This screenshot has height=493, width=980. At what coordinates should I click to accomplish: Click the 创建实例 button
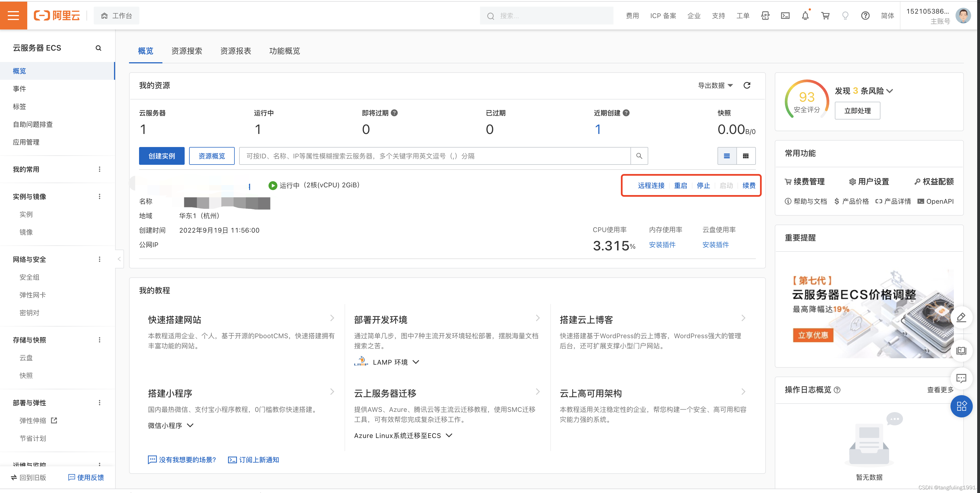162,156
